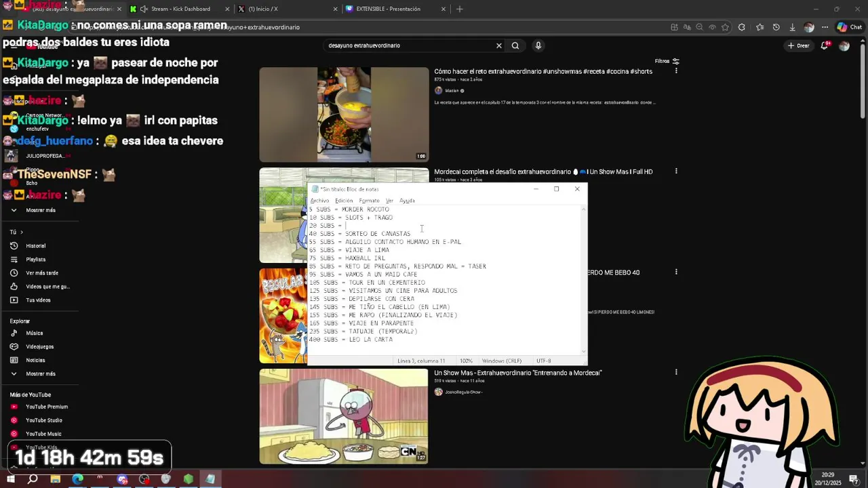Click the YouTube voice search microphone icon
Viewport: 868px width, 488px height.
click(538, 45)
